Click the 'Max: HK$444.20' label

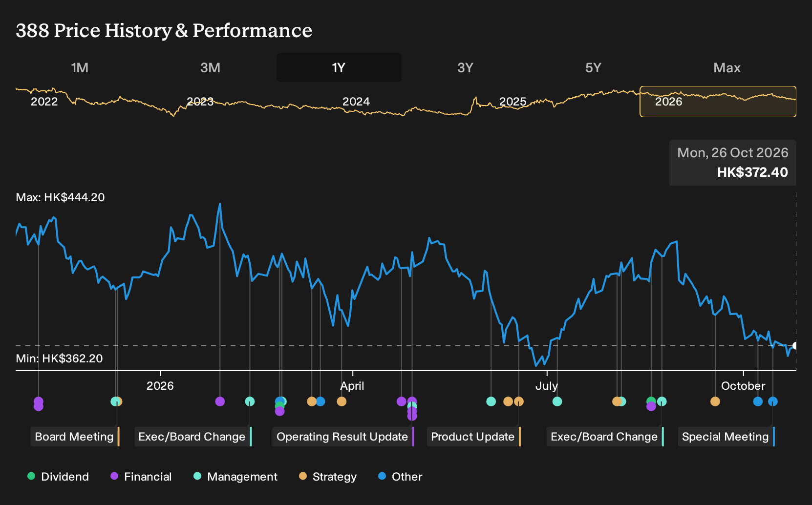[x=60, y=197]
